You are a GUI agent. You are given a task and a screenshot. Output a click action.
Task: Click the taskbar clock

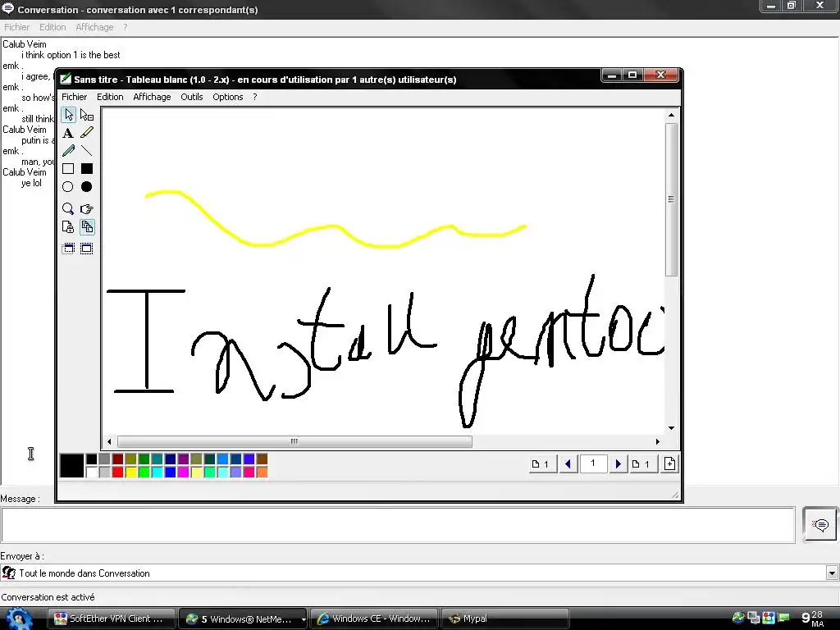coord(812,619)
